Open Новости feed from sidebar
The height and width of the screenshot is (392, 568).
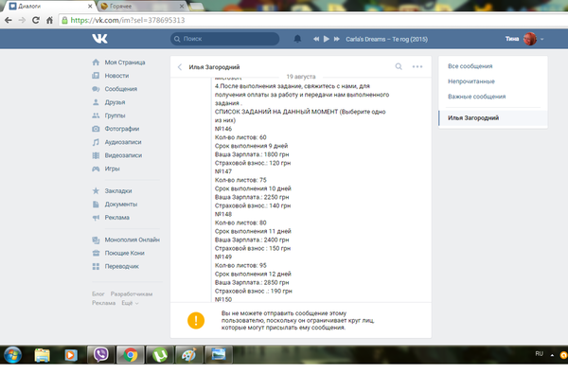117,76
